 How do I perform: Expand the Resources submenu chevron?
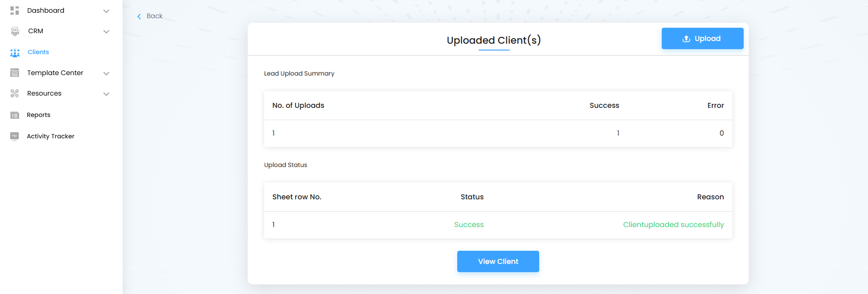(106, 94)
